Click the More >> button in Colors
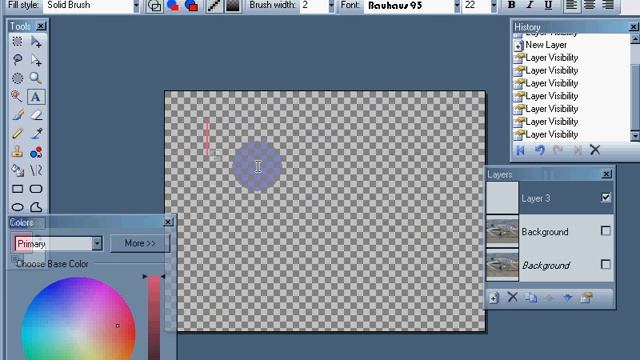Image resolution: width=640 pixels, height=360 pixels. click(140, 243)
